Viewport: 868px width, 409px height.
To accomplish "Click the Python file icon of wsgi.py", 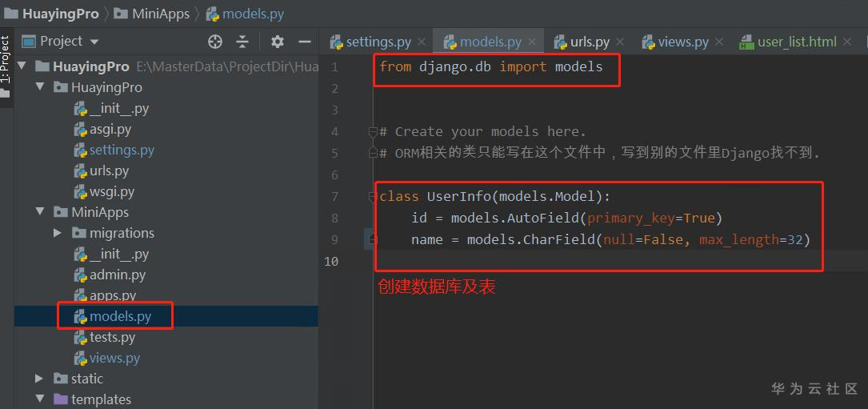I will (x=81, y=192).
